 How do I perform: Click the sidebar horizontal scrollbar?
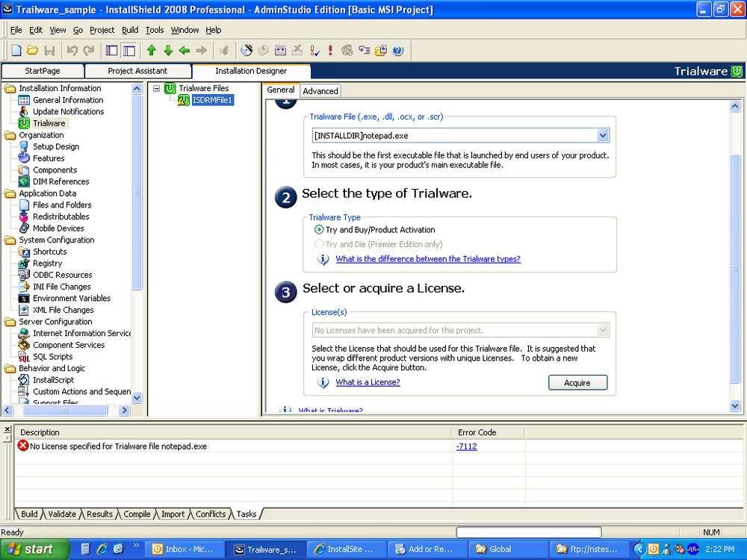pyautogui.click(x=66, y=410)
